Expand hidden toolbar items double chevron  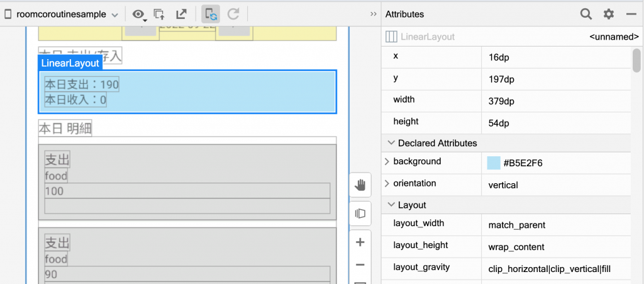point(374,14)
